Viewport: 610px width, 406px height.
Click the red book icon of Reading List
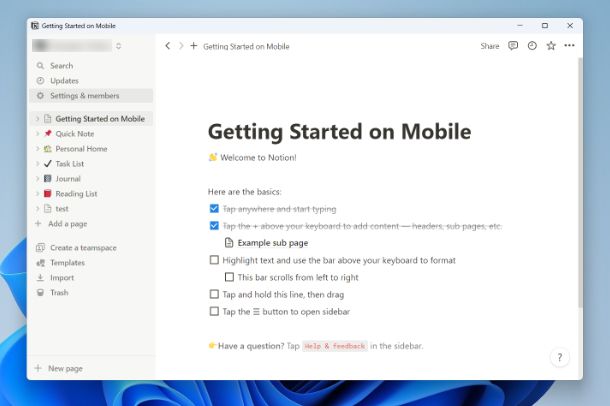[47, 193]
